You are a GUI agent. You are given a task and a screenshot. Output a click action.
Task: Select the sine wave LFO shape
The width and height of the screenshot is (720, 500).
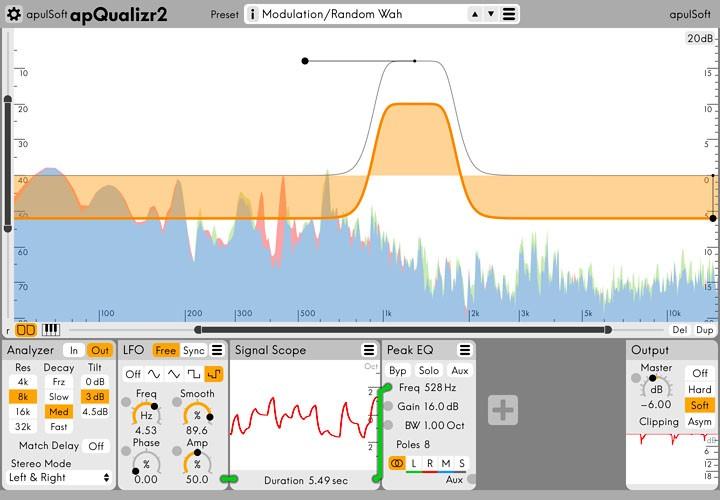154,374
